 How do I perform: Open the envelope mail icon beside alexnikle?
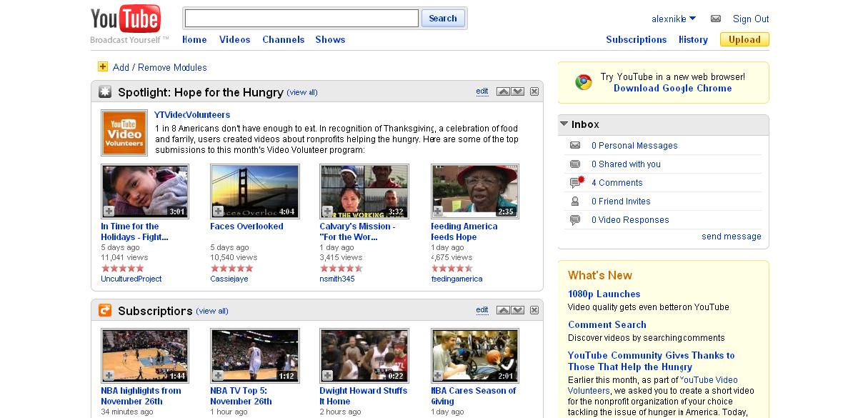(x=716, y=19)
